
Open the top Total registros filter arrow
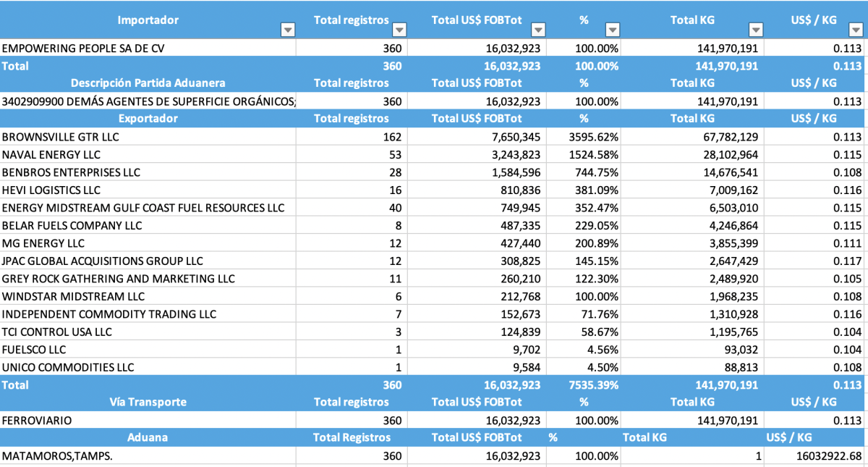(399, 30)
